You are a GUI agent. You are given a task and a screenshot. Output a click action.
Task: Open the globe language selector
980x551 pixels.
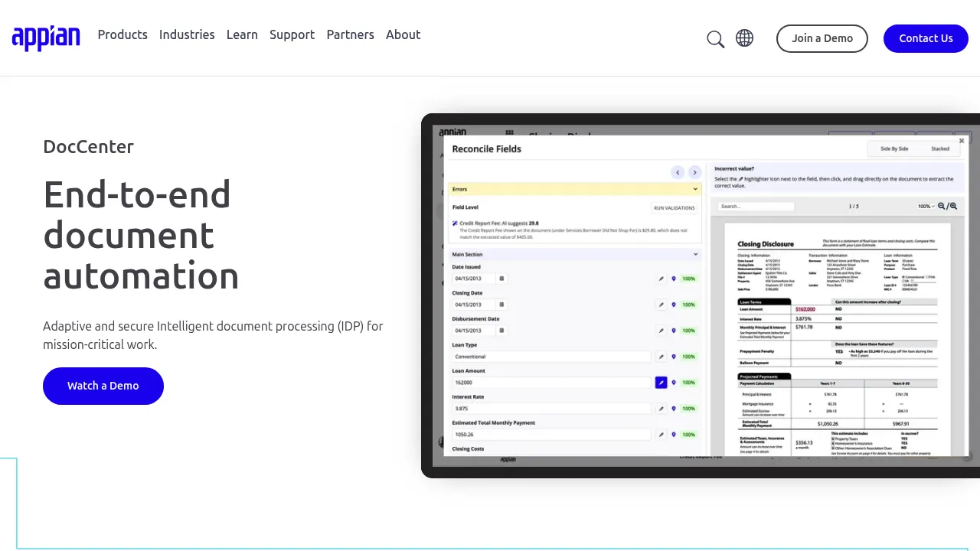pos(744,38)
